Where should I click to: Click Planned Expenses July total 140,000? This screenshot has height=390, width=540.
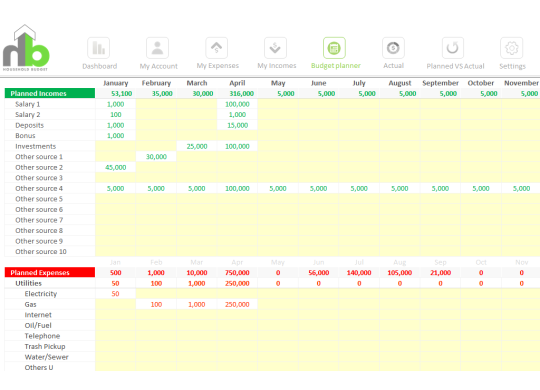359,273
